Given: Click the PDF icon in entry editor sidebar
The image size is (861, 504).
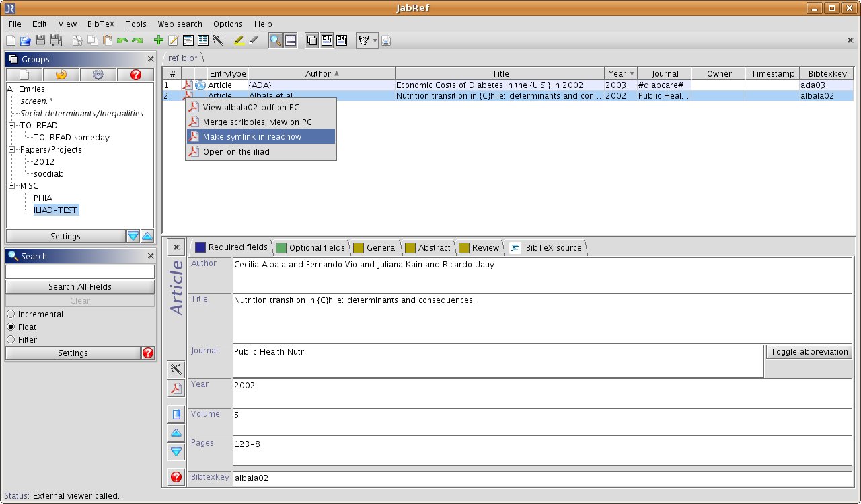Looking at the screenshot, I should [x=176, y=388].
